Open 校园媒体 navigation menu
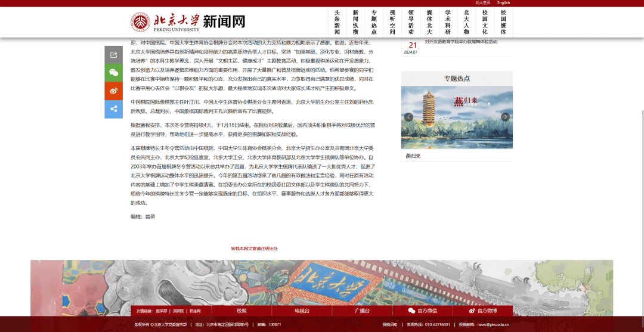The width and height of the screenshot is (644, 332). pyautogui.click(x=503, y=22)
